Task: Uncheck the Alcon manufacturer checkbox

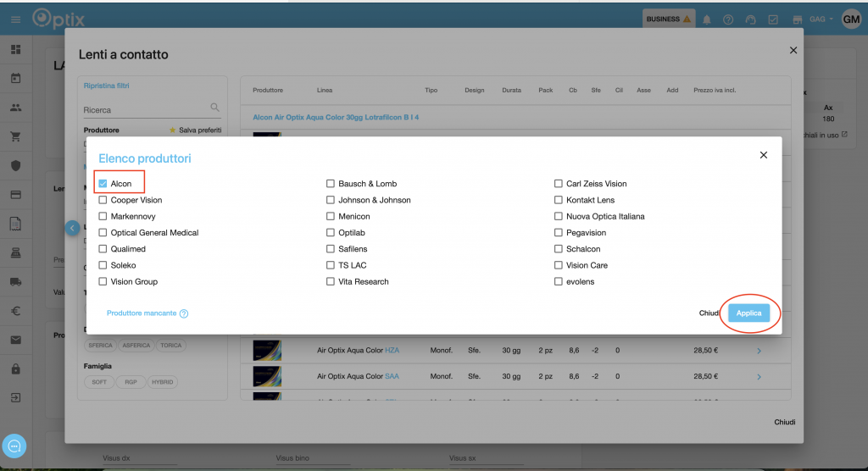Action: coord(103,184)
